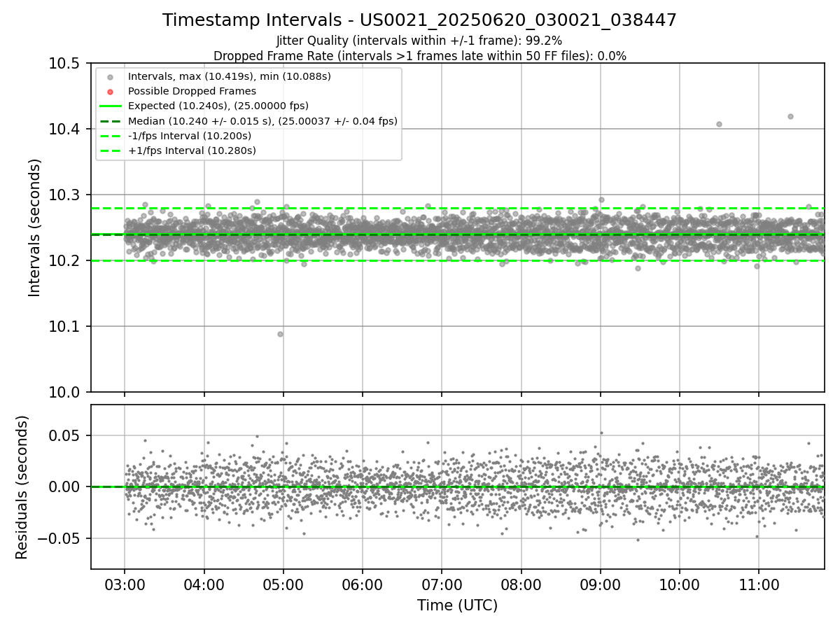Select the plot title 'Timestamp Intervals - US0021_20250620_030021_038447'
Screen dimensions: 840x630
[419, 20]
